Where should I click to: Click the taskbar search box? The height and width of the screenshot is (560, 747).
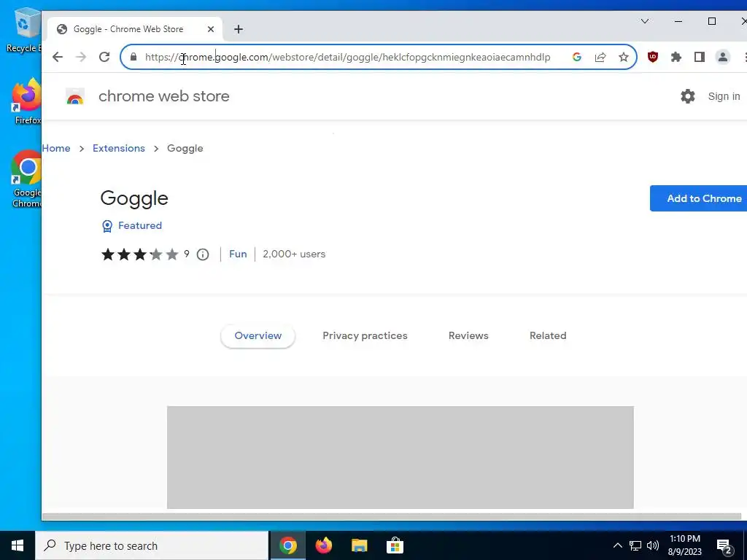click(x=152, y=545)
